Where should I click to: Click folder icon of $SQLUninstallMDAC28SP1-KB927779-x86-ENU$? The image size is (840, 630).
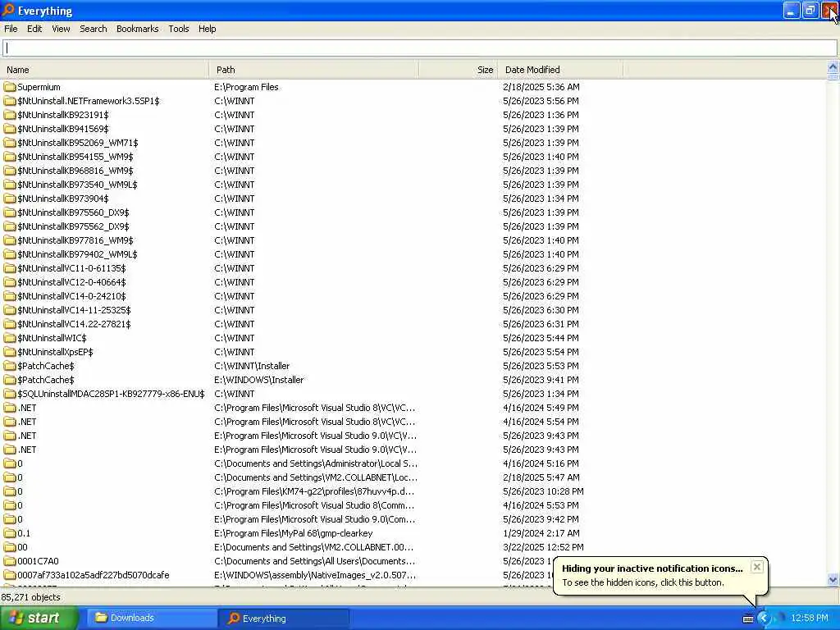pos(10,393)
